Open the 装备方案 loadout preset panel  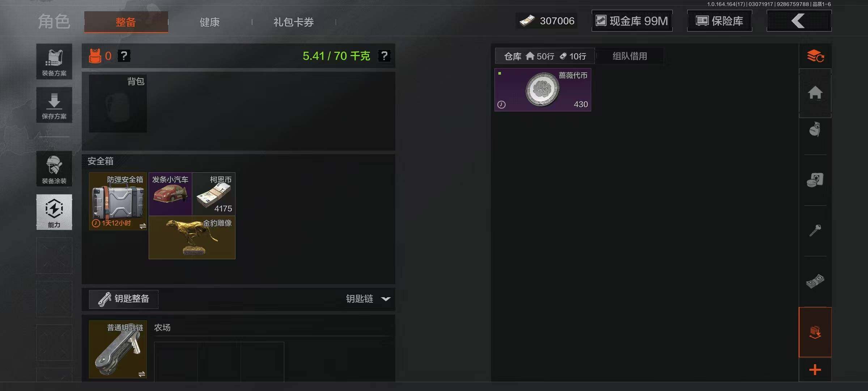coord(54,62)
